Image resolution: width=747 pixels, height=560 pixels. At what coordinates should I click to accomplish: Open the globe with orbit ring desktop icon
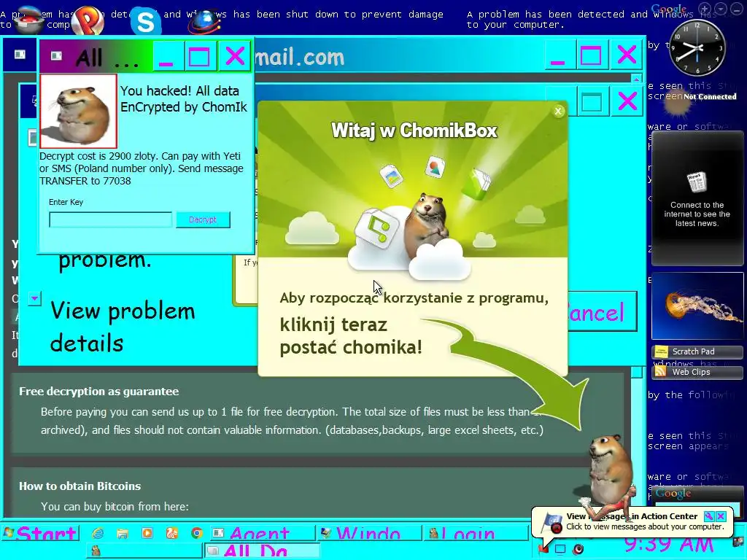click(204, 21)
